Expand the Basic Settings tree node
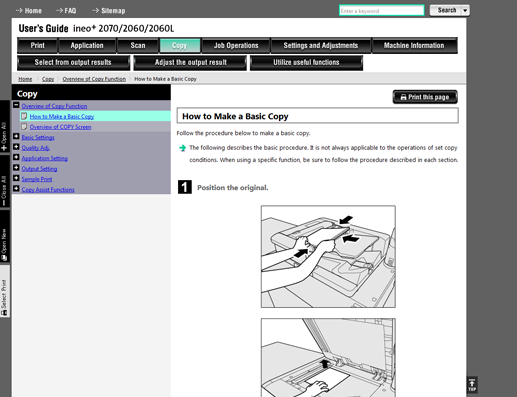The height and width of the screenshot is (397, 517). [x=16, y=137]
